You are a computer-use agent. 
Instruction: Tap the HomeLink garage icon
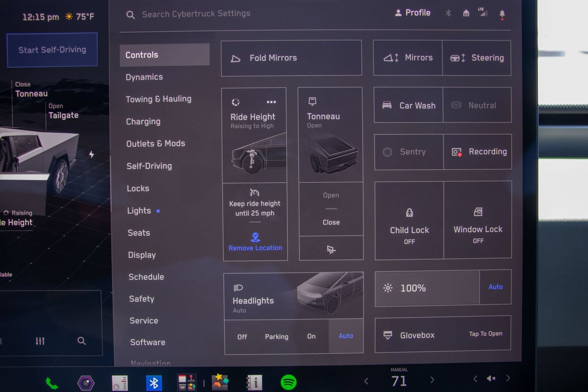466,13
